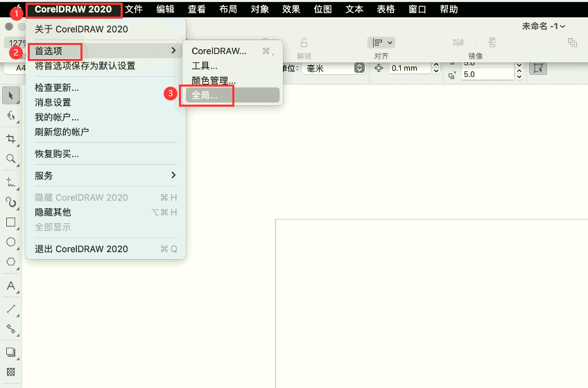Select the Crop tool
The height and width of the screenshot is (388, 588).
coord(10,139)
